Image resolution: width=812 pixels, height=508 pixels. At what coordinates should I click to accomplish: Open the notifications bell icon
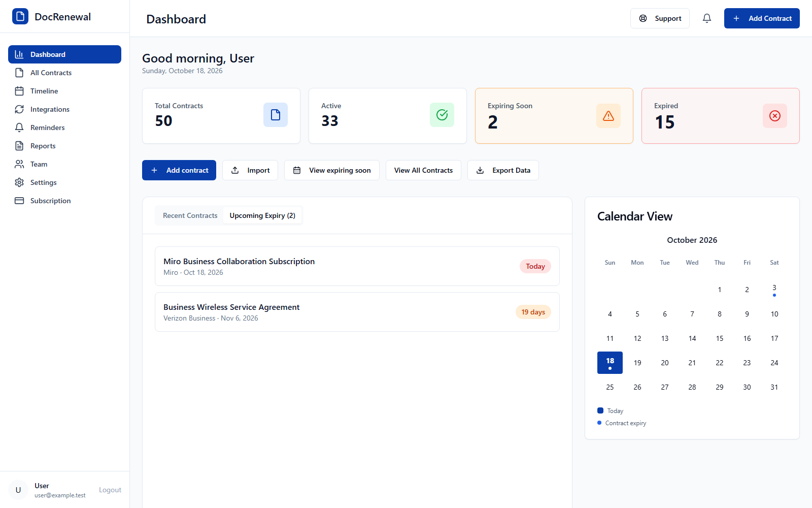tap(707, 18)
